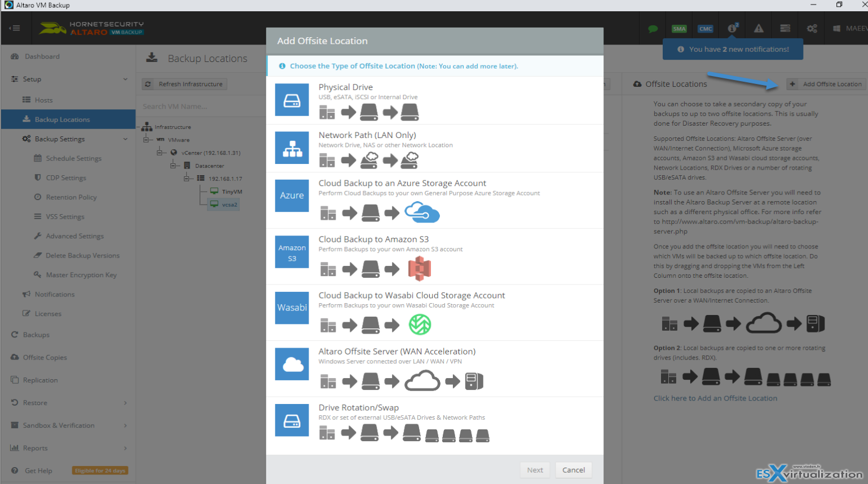The height and width of the screenshot is (484, 868).
Task: Toggle the hamburger menu icon
Action: pos(15,28)
